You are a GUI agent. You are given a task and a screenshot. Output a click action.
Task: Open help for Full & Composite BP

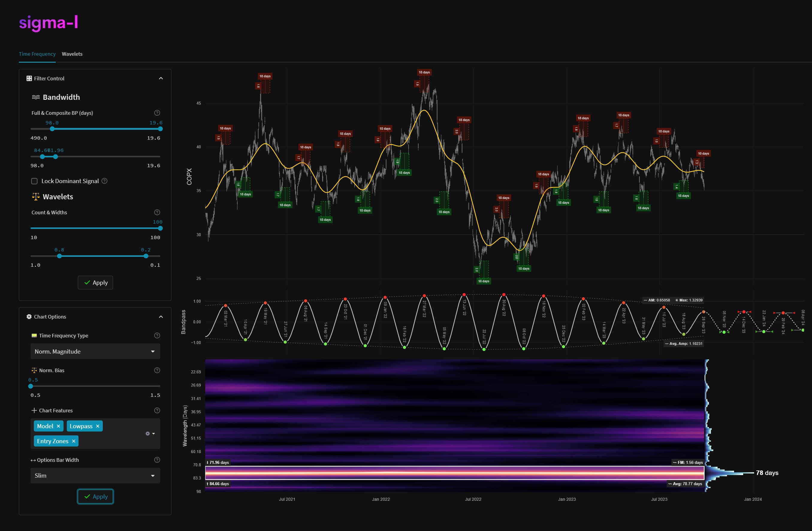coord(157,113)
